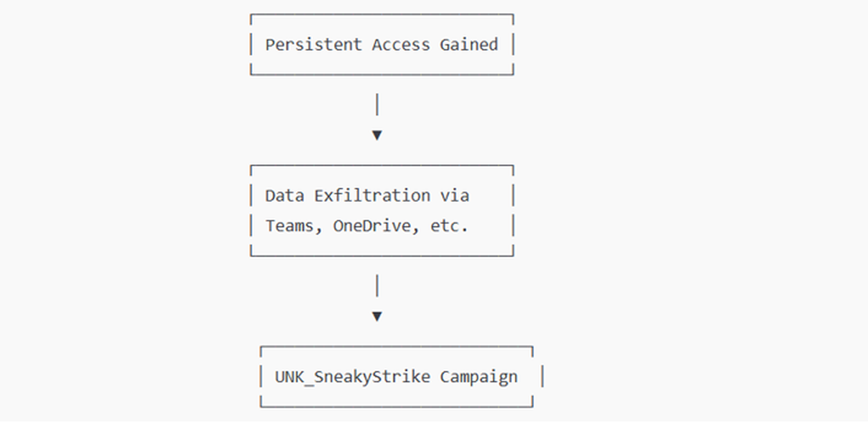Click the bottom border of the UNK_SneakyStrike Campaign box
Image resolution: width=868 pixels, height=424 pixels.
(x=396, y=406)
